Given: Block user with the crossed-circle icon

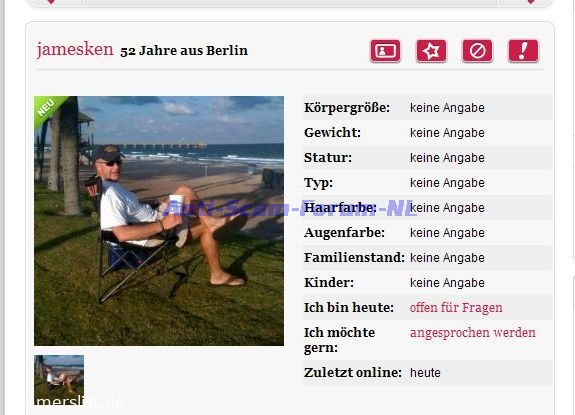Looking at the screenshot, I should 477,51.
